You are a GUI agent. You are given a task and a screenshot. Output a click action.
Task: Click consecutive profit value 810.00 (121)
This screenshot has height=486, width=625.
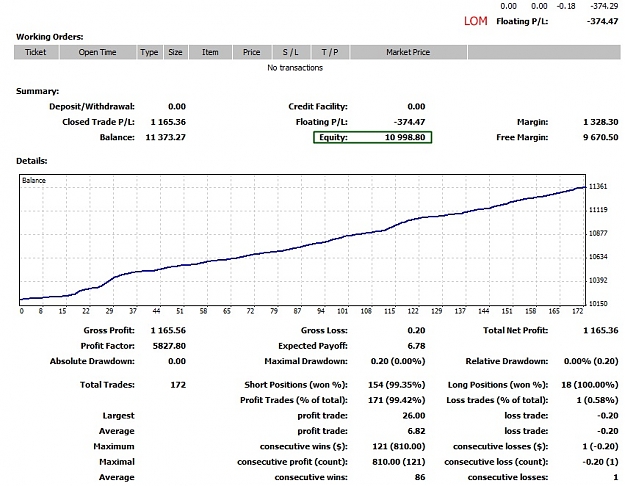[x=399, y=462]
